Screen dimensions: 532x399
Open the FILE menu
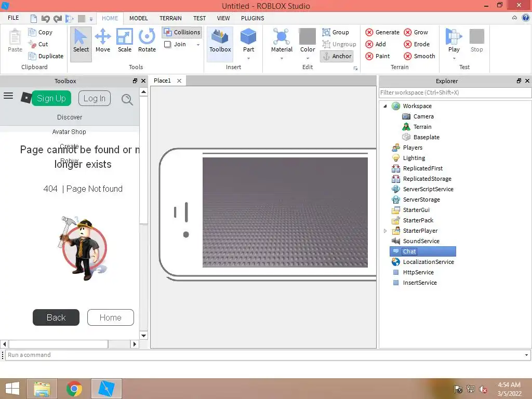point(13,18)
